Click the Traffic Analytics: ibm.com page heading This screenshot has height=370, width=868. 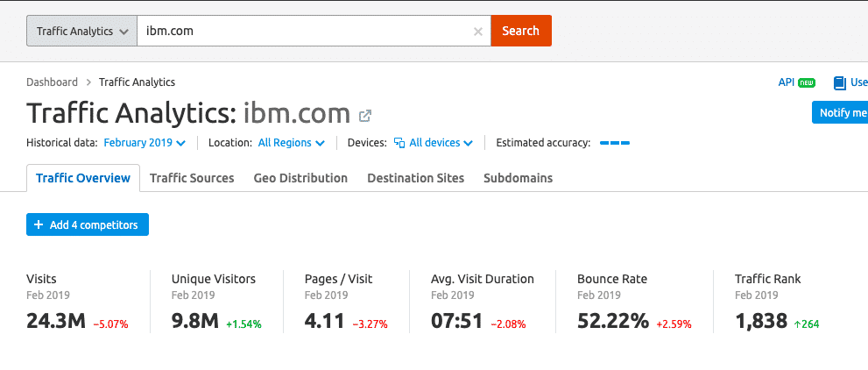click(188, 114)
